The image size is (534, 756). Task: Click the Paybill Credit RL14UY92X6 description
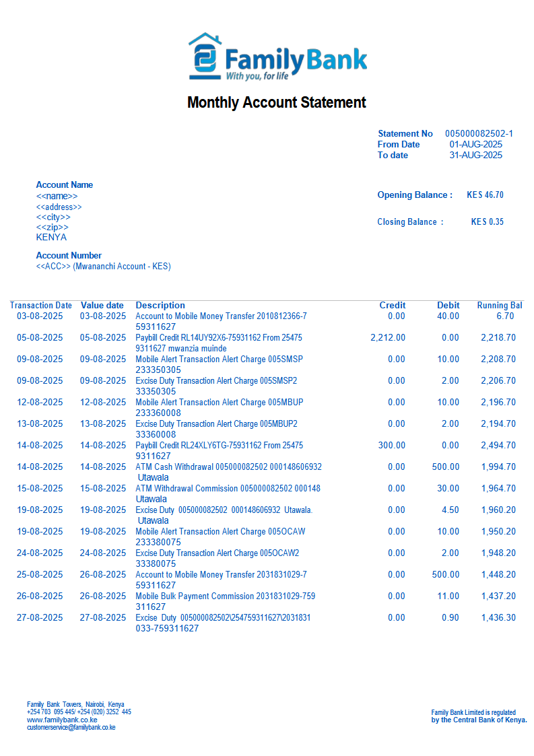click(x=219, y=343)
